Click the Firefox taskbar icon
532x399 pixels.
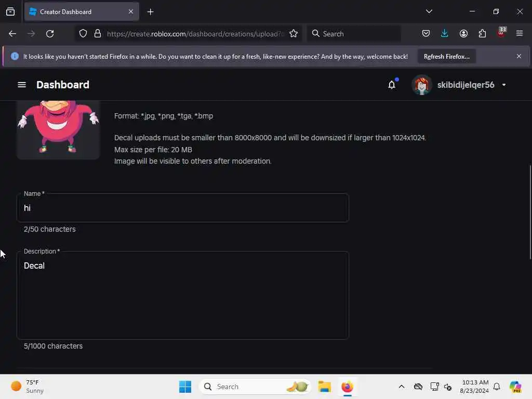(347, 387)
